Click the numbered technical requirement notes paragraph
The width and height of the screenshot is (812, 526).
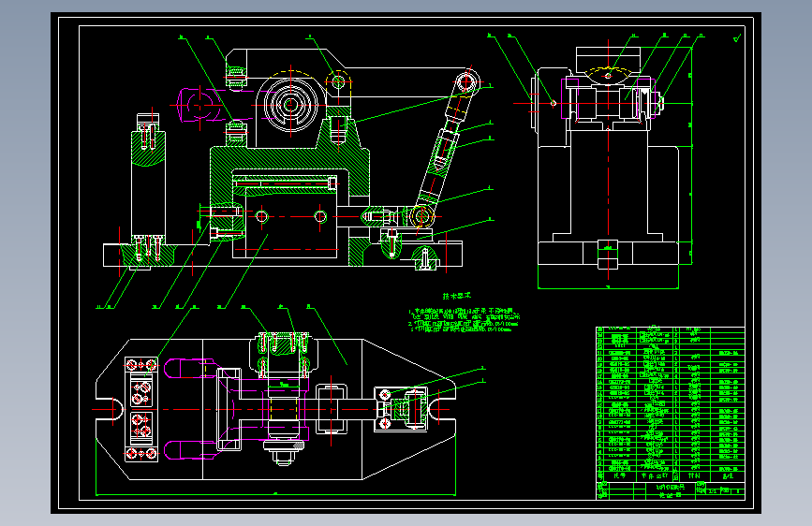464,320
